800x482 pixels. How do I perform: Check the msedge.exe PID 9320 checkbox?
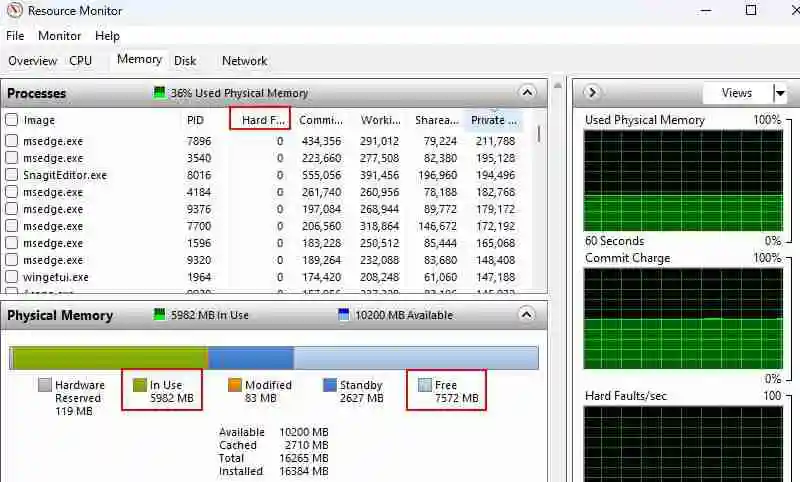tap(11, 260)
